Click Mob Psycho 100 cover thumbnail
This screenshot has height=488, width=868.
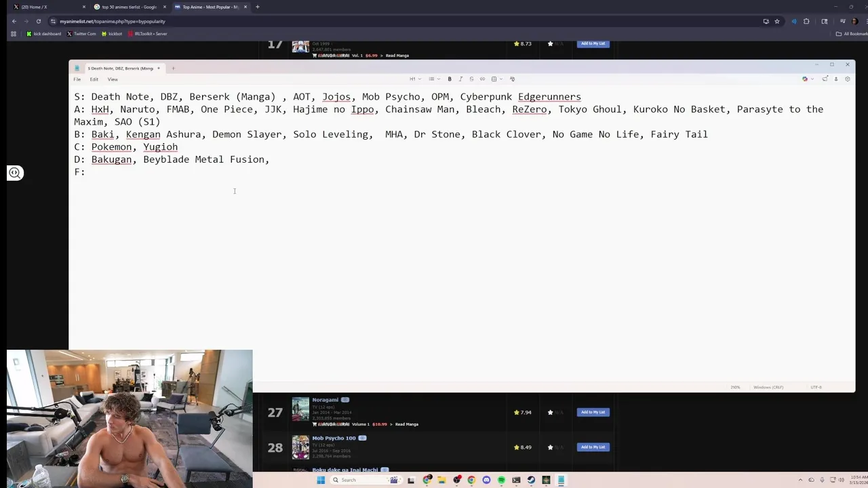(x=300, y=447)
